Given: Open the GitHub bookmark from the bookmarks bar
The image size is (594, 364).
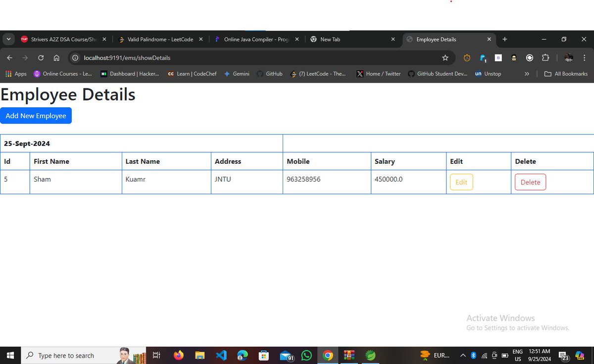Looking at the screenshot, I should pos(269,74).
